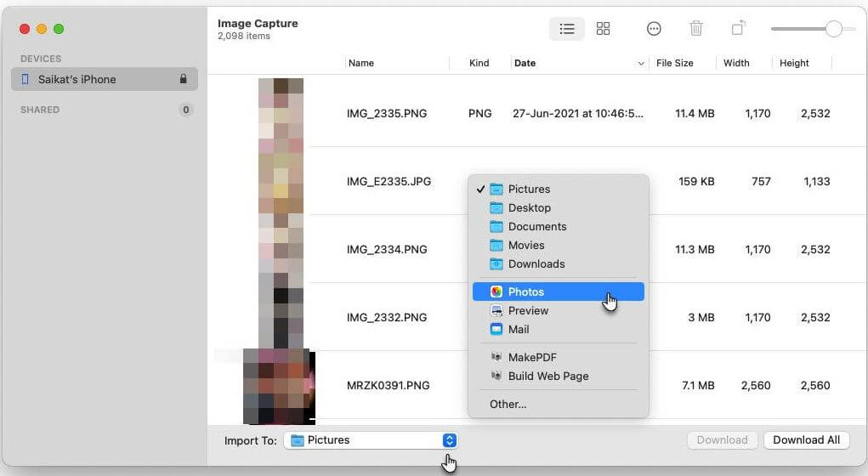Sort by the File Size column header
868x476 pixels.
click(x=674, y=63)
